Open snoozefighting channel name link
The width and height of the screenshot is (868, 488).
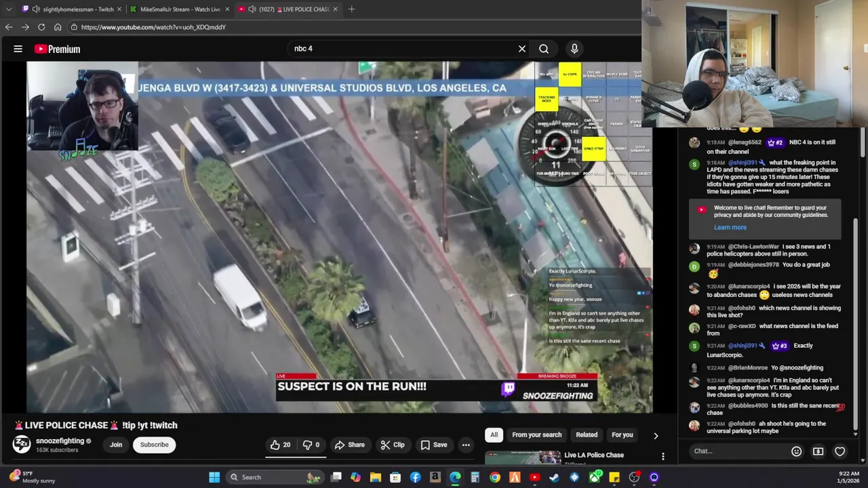[x=60, y=441]
